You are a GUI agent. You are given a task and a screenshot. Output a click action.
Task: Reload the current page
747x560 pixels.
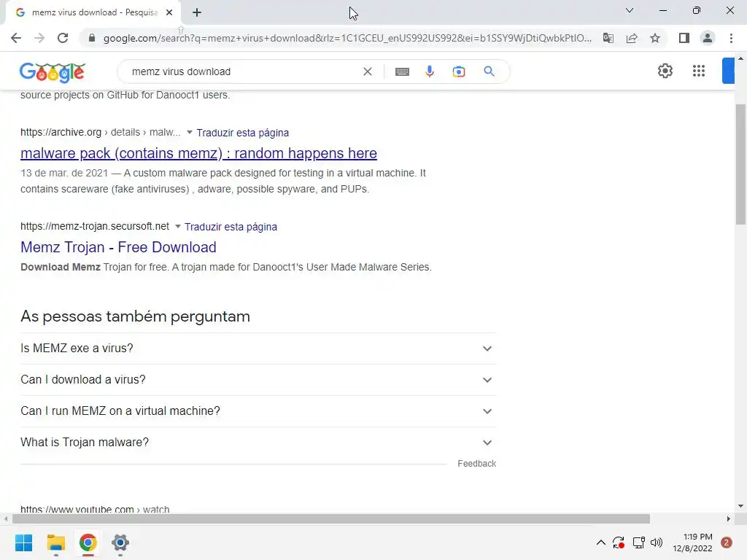point(63,38)
